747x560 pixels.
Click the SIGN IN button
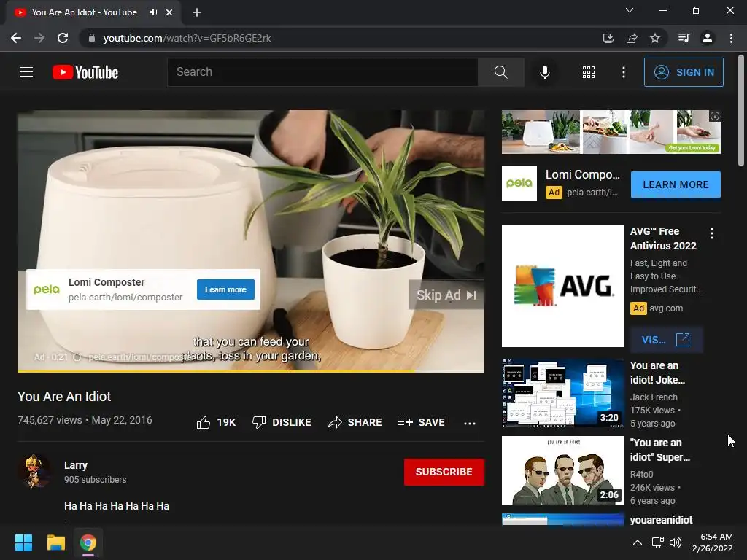[684, 72]
